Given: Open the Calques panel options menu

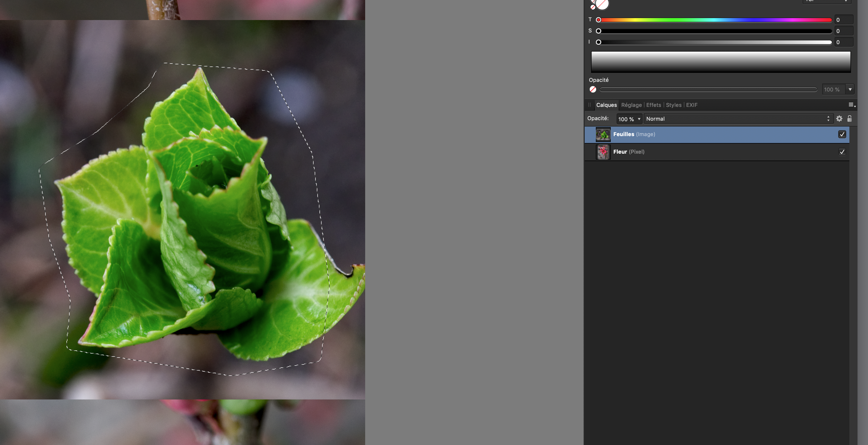Looking at the screenshot, I should tap(852, 105).
